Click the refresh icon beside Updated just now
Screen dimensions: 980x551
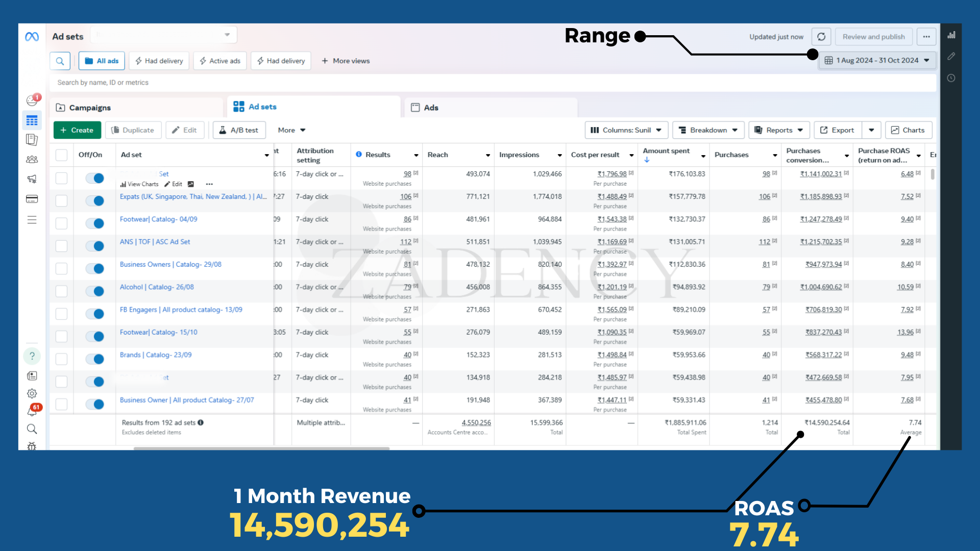(821, 37)
